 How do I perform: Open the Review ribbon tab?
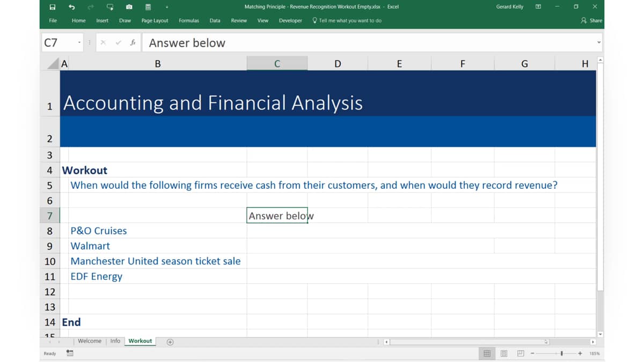click(x=239, y=20)
